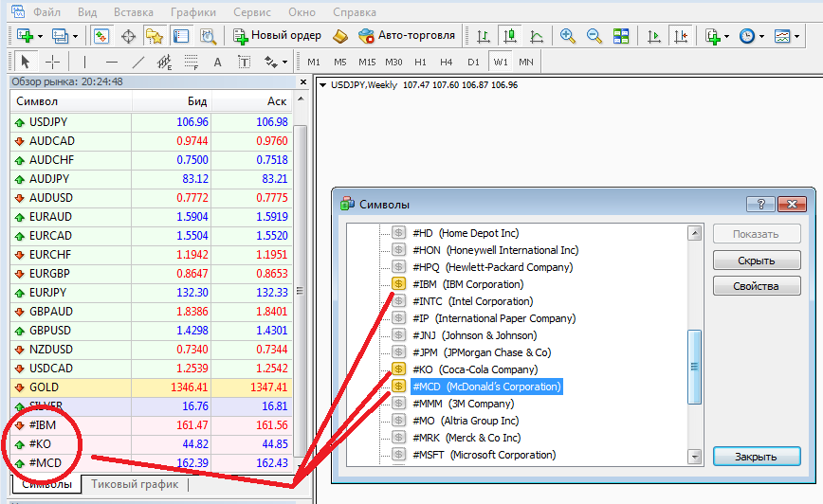Viewport: 823px width, 504px height.
Task: Switch timeframe to H1
Action: (420, 62)
